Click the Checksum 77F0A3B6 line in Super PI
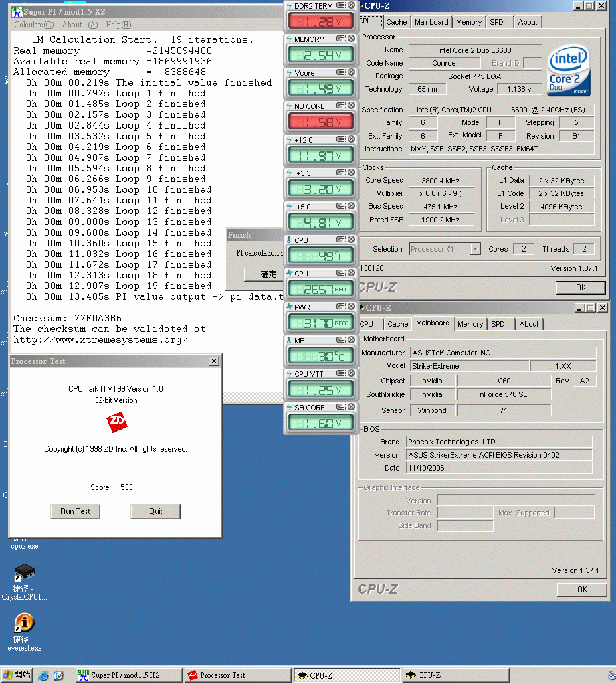This screenshot has width=616, height=684. 68,319
